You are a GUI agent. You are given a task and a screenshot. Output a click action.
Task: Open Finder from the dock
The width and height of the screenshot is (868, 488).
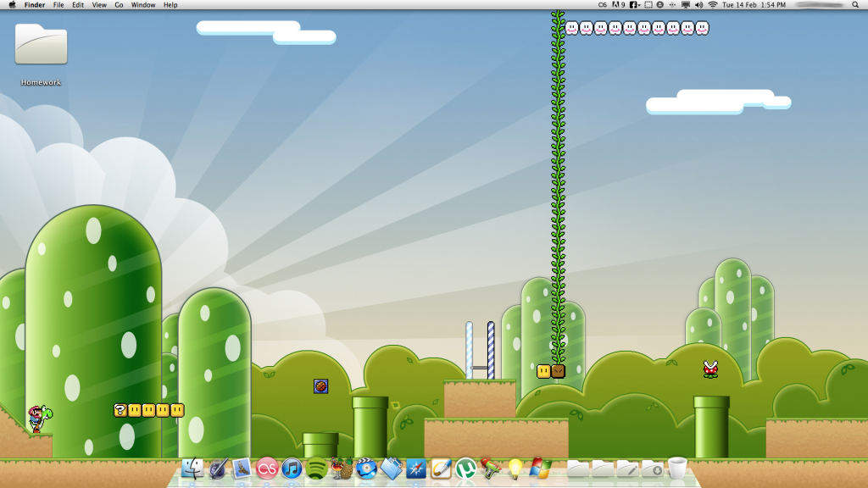(193, 469)
